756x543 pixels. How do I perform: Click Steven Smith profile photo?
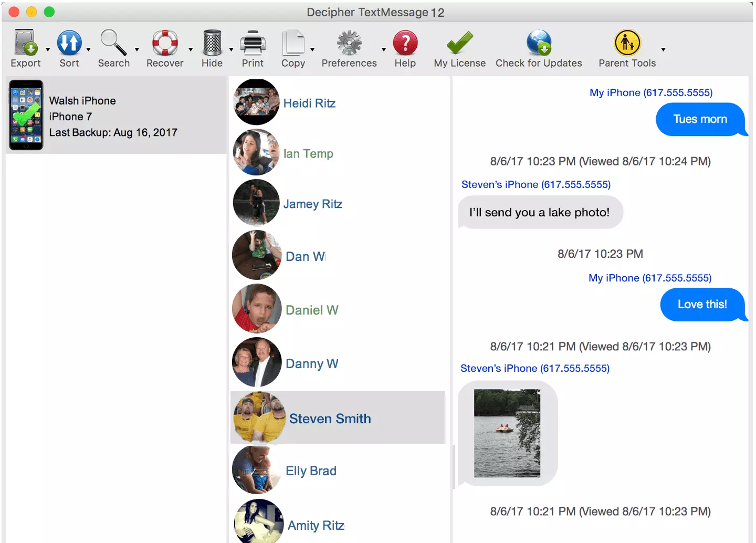click(259, 417)
